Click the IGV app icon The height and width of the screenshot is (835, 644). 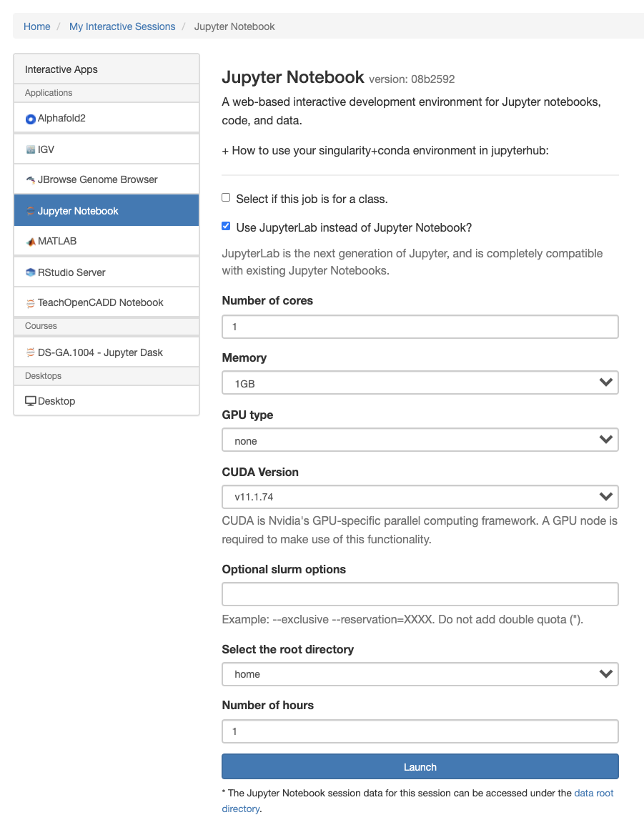point(31,150)
